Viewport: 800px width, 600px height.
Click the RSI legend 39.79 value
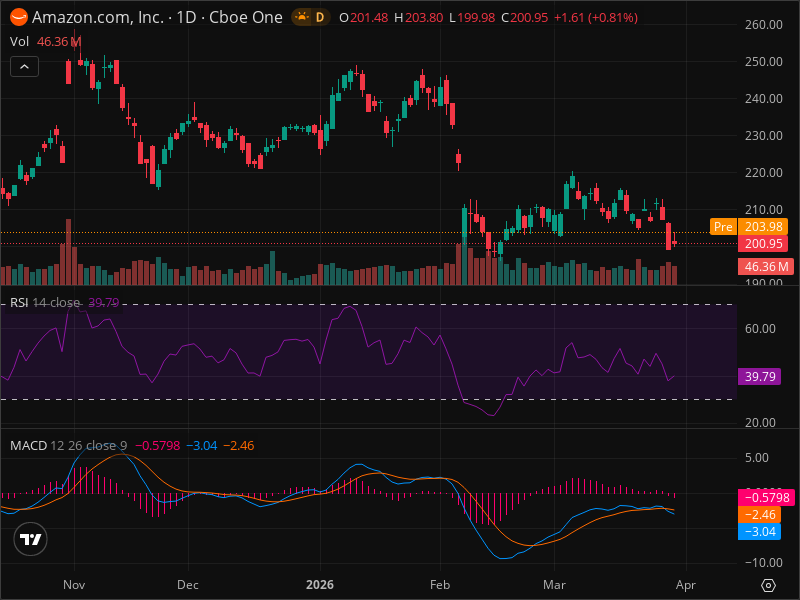click(x=104, y=303)
